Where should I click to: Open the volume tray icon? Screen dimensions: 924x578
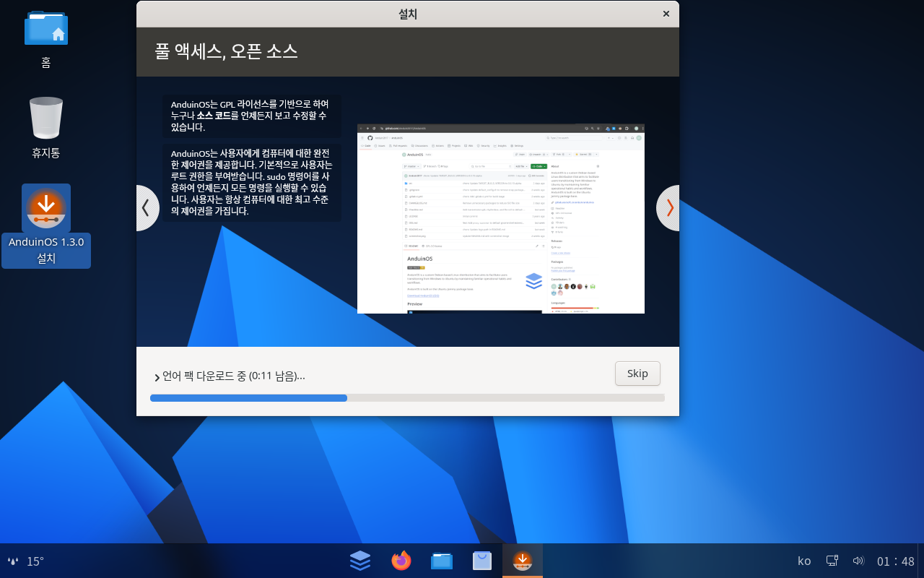point(858,561)
